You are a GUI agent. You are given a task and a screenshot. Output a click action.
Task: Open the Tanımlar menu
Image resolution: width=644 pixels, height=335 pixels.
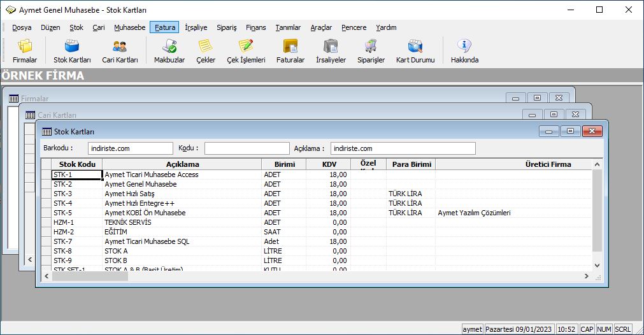tap(288, 27)
